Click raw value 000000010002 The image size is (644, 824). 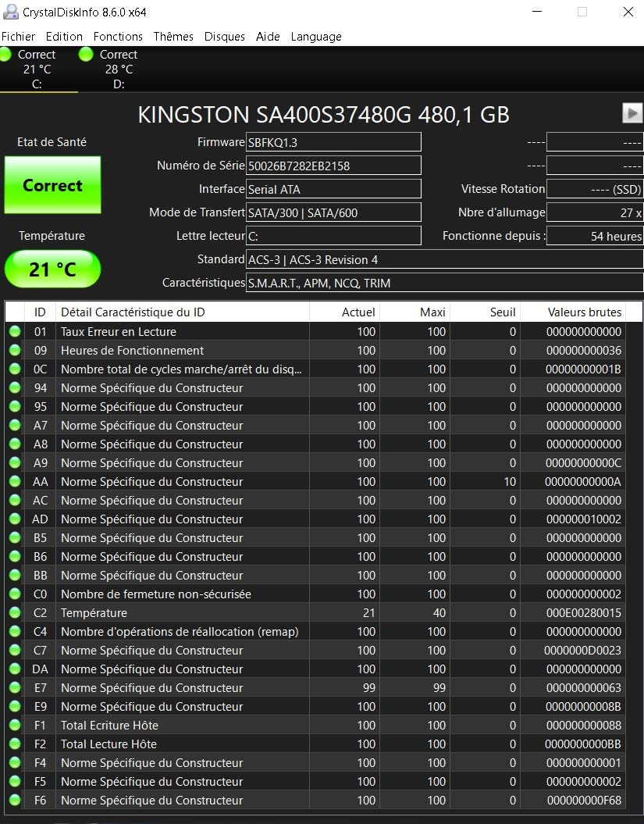point(584,519)
